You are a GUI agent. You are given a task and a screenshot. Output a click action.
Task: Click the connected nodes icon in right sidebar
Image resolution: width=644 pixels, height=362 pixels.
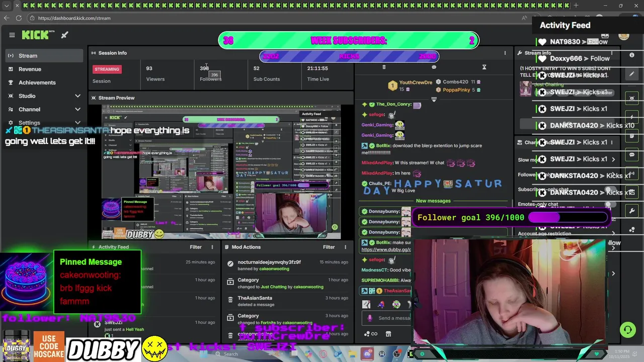(632, 230)
